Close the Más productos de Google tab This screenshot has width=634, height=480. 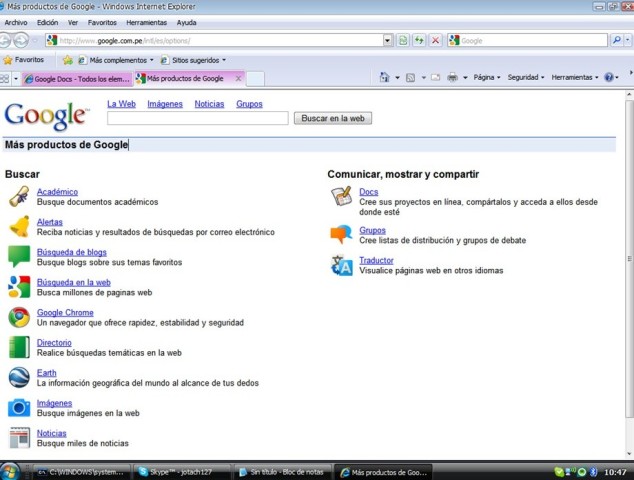click(239, 78)
